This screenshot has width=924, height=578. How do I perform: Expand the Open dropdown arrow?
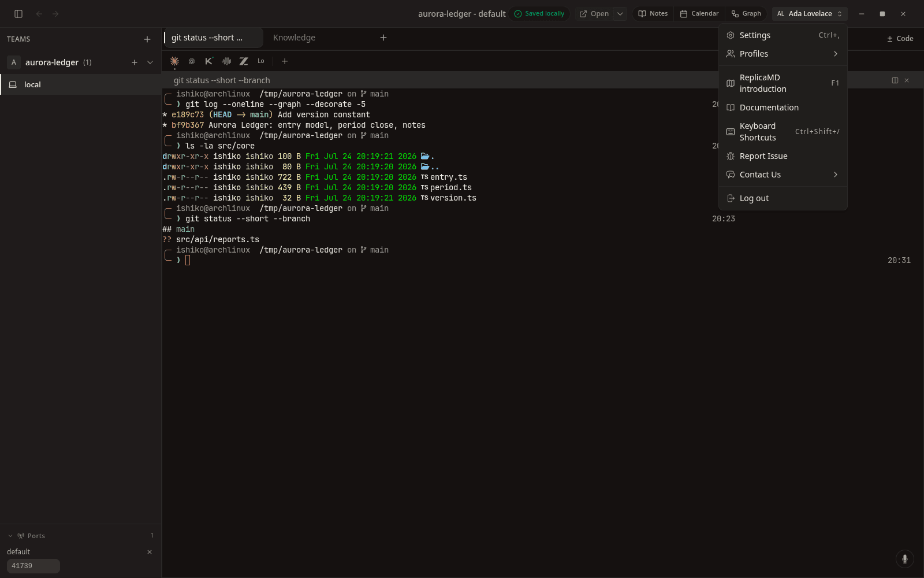620,14
